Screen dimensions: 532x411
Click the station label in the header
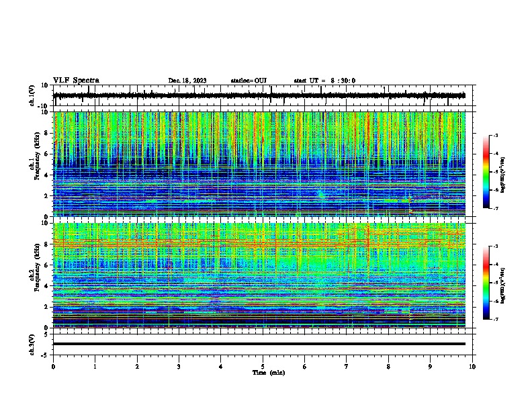click(249, 81)
